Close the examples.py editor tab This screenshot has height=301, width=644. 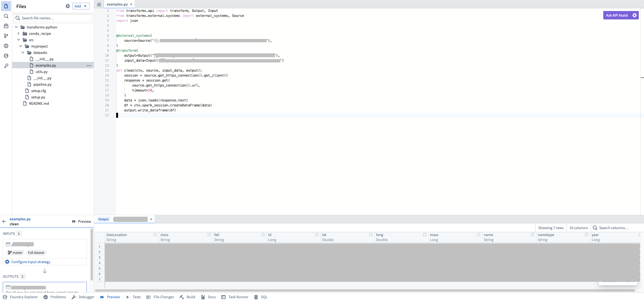click(131, 4)
